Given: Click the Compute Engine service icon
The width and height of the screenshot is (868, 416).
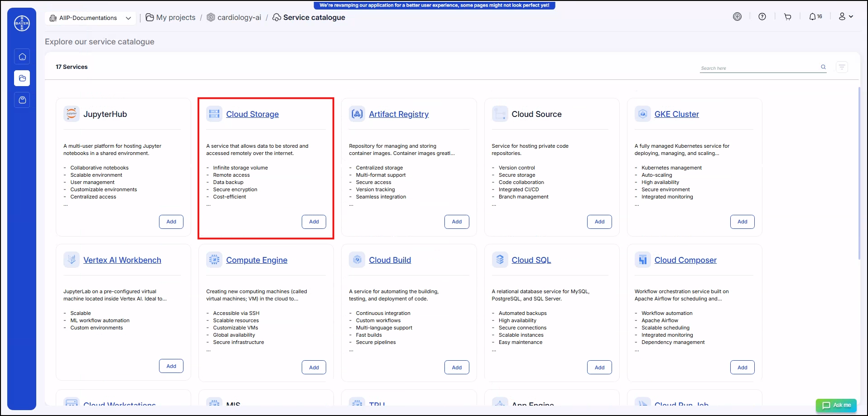Looking at the screenshot, I should coord(214,260).
